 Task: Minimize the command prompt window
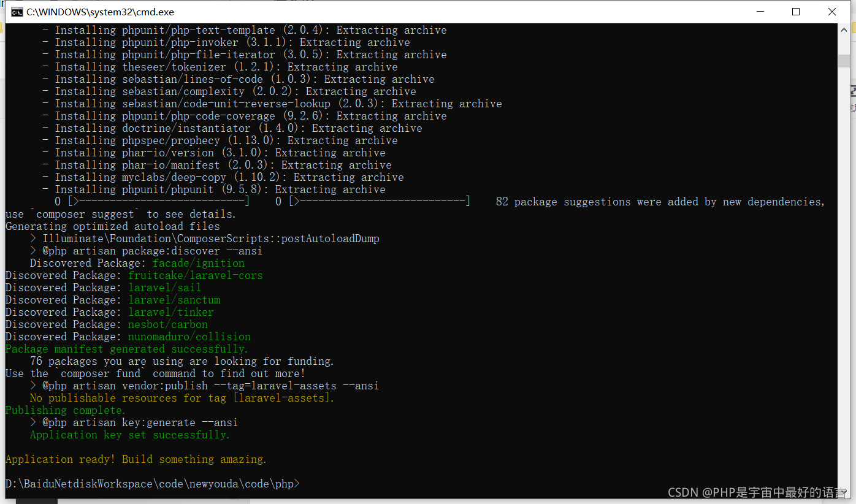pos(760,12)
